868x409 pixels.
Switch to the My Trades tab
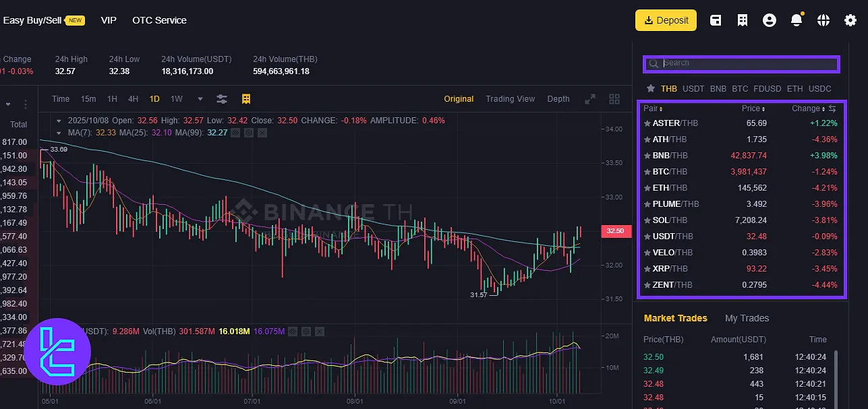click(747, 318)
